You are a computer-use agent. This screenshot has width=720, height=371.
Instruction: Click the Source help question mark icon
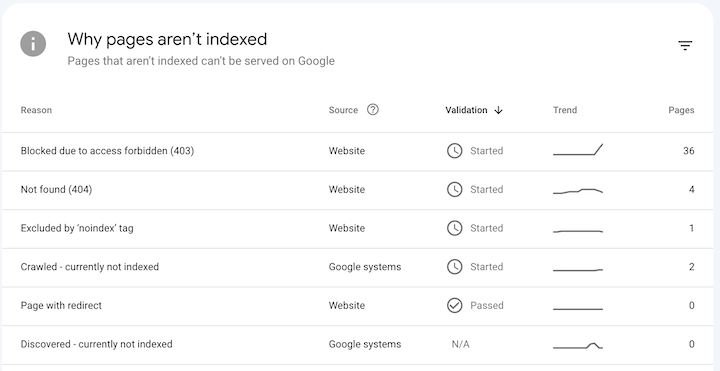click(373, 110)
